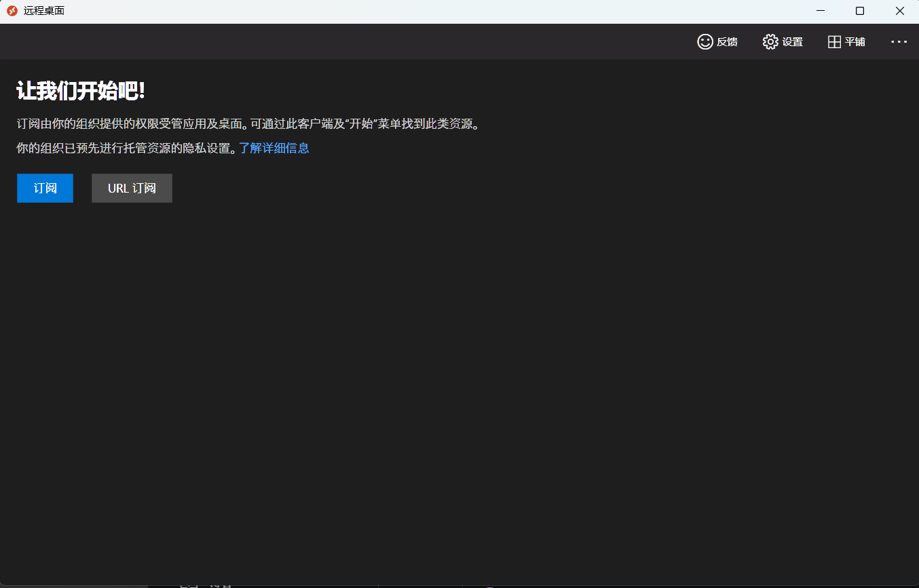Click the URL 订阅 button

pyautogui.click(x=132, y=188)
